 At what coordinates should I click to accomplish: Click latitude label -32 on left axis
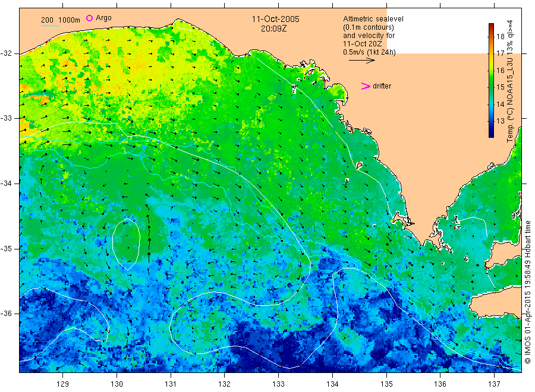(x=7, y=53)
